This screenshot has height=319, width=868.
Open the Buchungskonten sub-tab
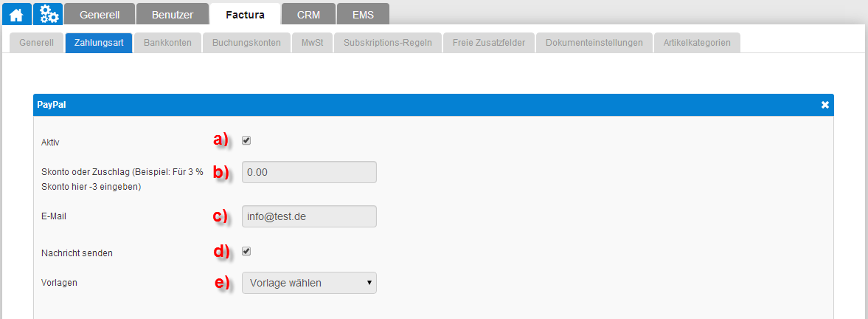[x=246, y=43]
